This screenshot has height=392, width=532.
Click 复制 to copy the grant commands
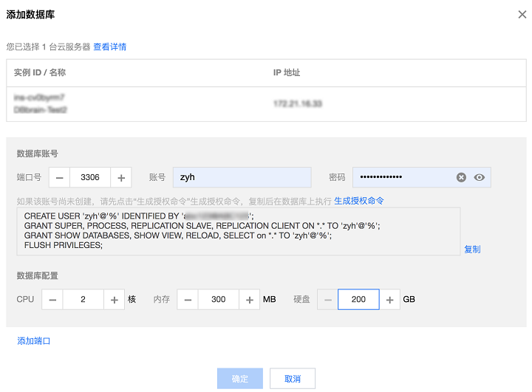coord(472,250)
